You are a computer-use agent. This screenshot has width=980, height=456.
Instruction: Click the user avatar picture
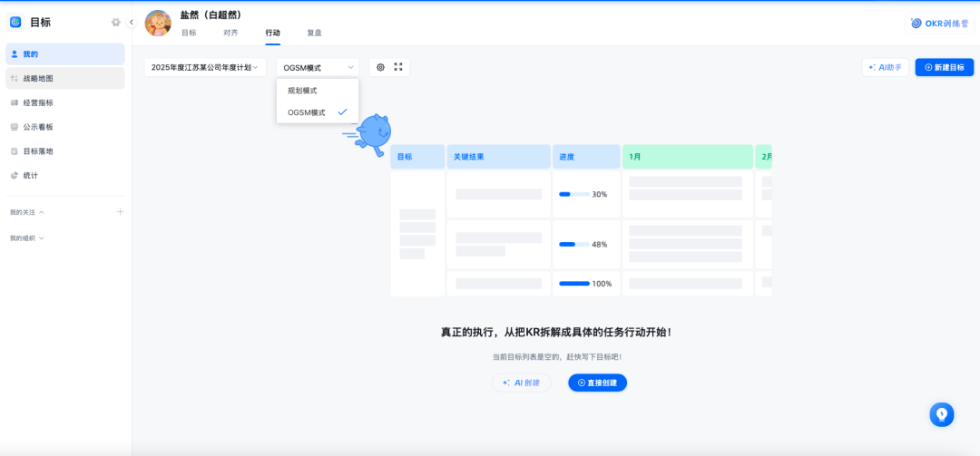pos(158,23)
